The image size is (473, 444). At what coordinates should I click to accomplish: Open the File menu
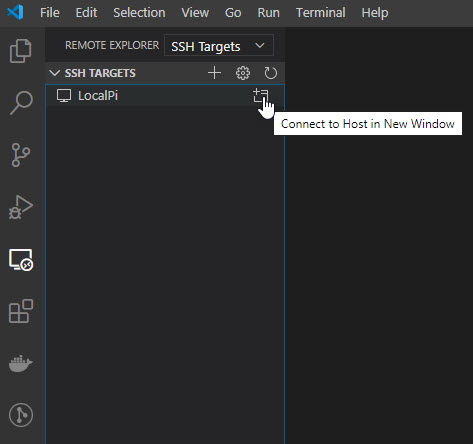(50, 13)
